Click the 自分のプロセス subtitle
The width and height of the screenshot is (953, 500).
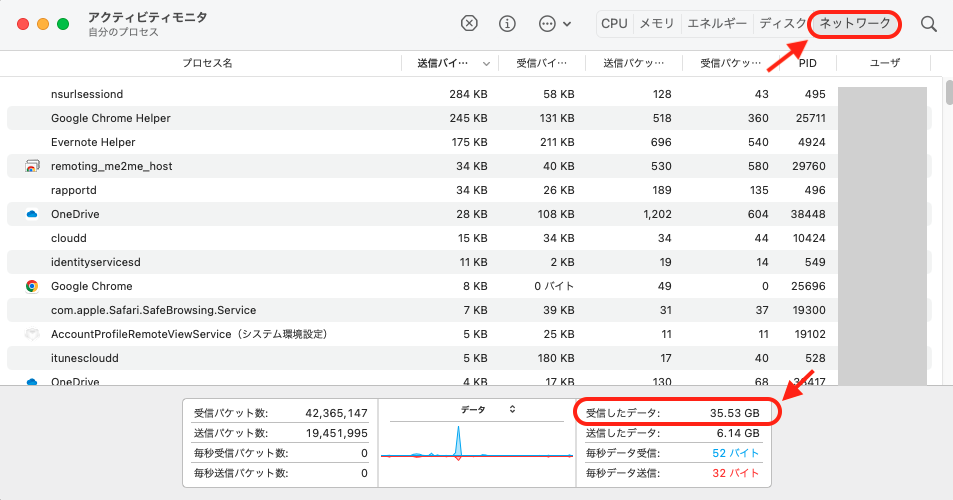[123, 33]
